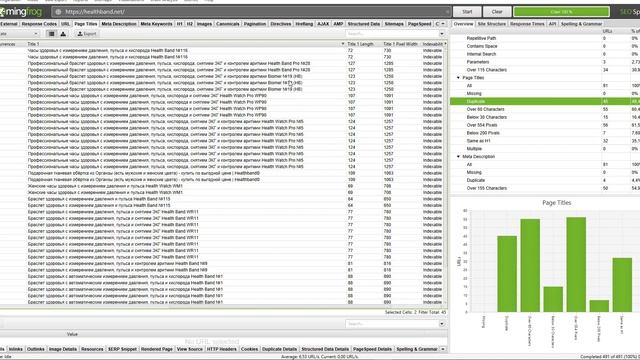Image resolution: width=640 pixels, height=360 pixels.
Task: Collapse the Page Titles tree section
Action: point(458,78)
